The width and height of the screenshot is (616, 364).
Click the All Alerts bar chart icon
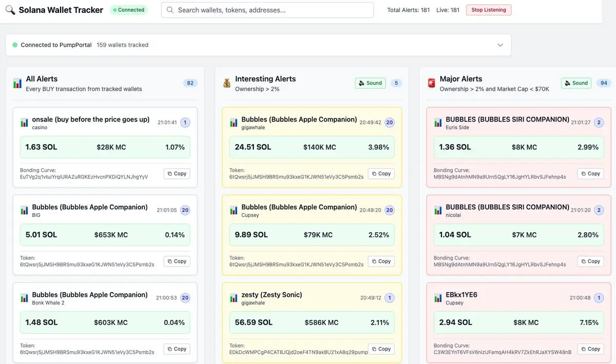(17, 83)
